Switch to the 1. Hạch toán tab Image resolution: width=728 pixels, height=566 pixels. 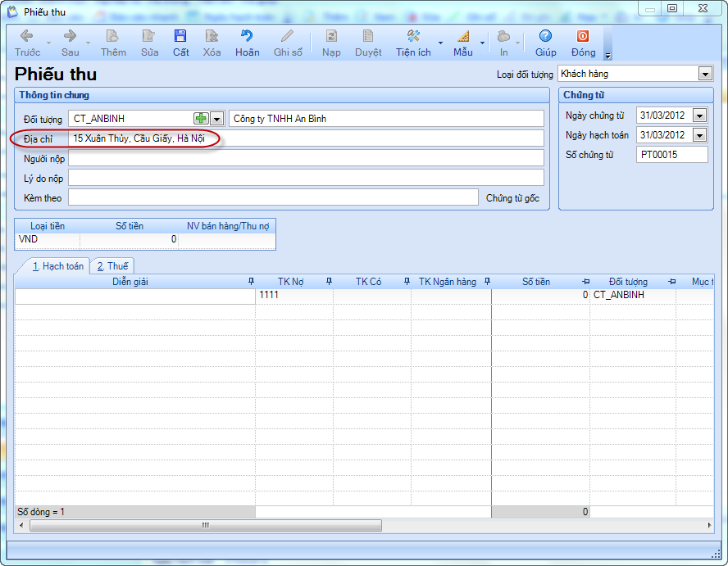tap(57, 266)
